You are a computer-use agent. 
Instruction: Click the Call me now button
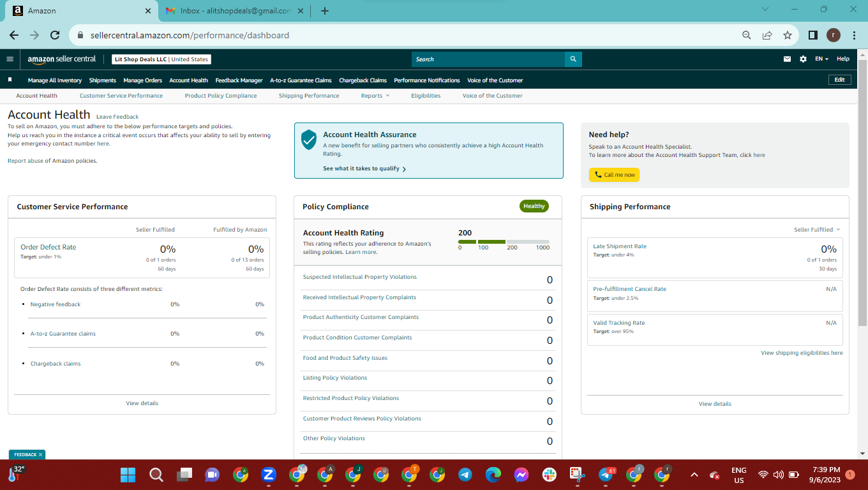614,175
